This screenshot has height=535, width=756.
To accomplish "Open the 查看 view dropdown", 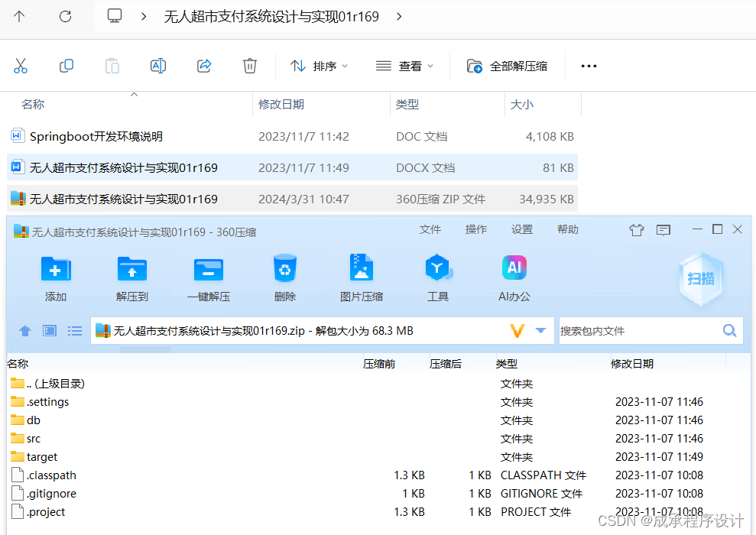I will pos(405,66).
